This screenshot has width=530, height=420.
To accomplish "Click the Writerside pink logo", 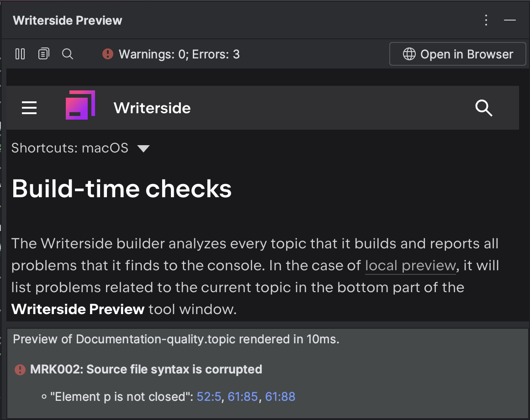I will point(80,105).
